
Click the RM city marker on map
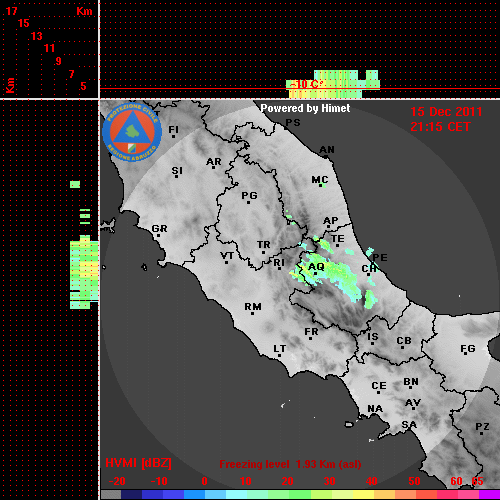(252, 313)
